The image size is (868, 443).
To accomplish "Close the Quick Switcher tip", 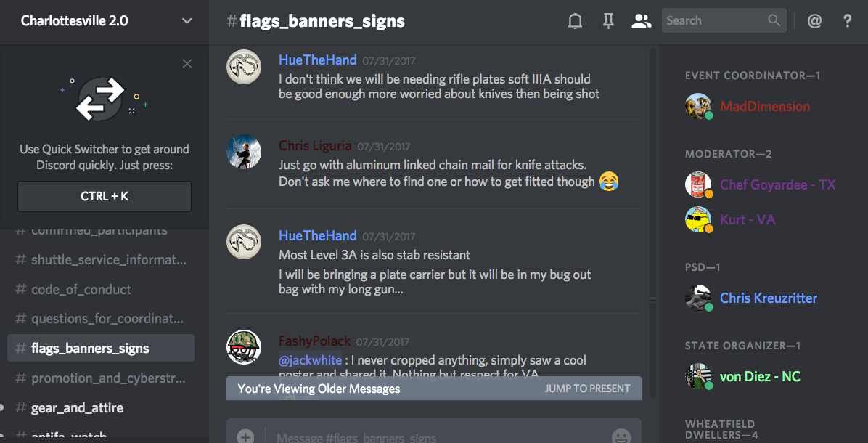I will click(187, 64).
